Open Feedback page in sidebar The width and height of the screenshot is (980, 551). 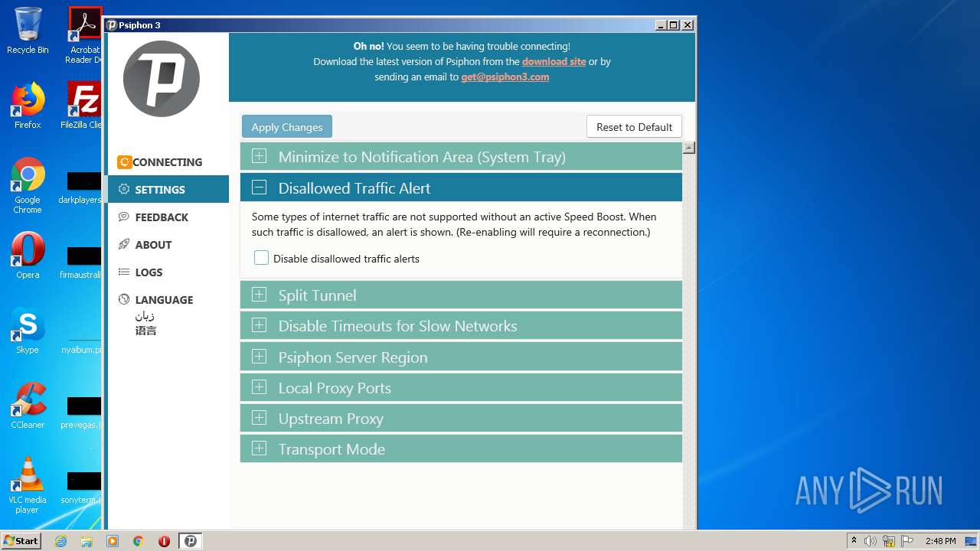(168, 217)
